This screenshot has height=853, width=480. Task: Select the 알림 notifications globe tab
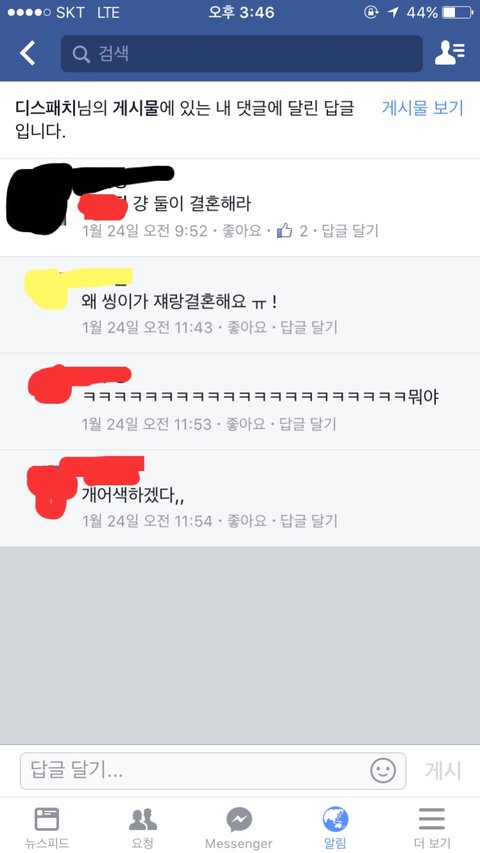pyautogui.click(x=335, y=827)
